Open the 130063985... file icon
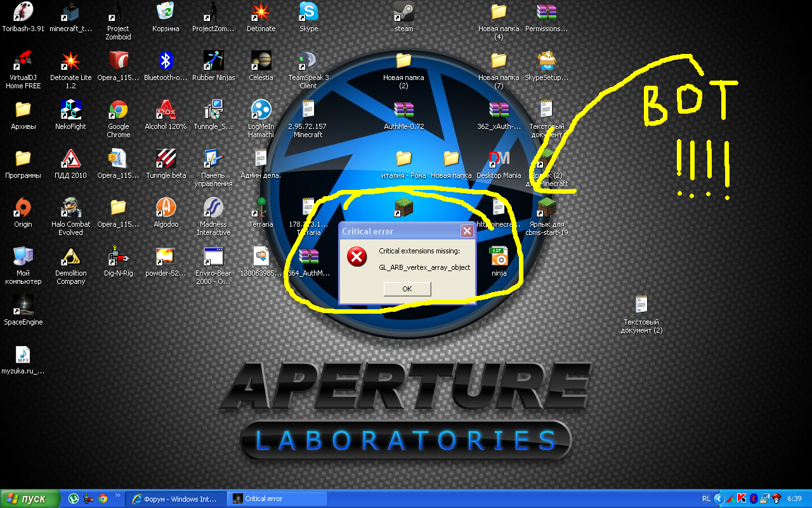Image resolution: width=812 pixels, height=508 pixels. pyautogui.click(x=261, y=262)
